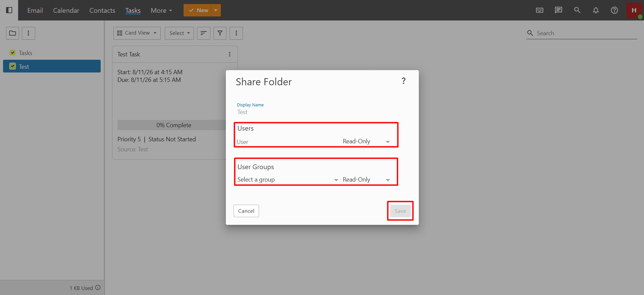Select the Tasks folder in sidebar
The height and width of the screenshot is (295, 644).
pyautogui.click(x=52, y=53)
